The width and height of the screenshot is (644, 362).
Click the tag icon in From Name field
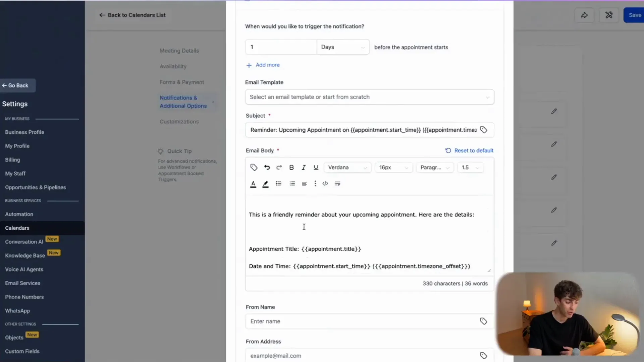(x=483, y=321)
